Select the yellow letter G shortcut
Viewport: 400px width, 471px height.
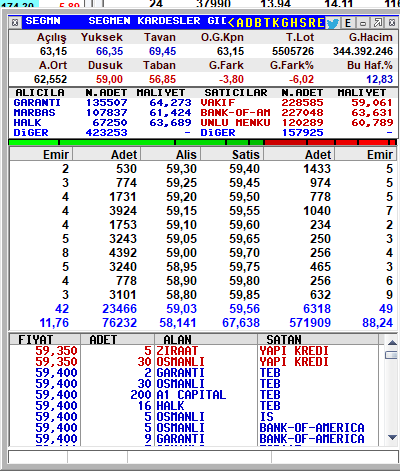pos(285,23)
